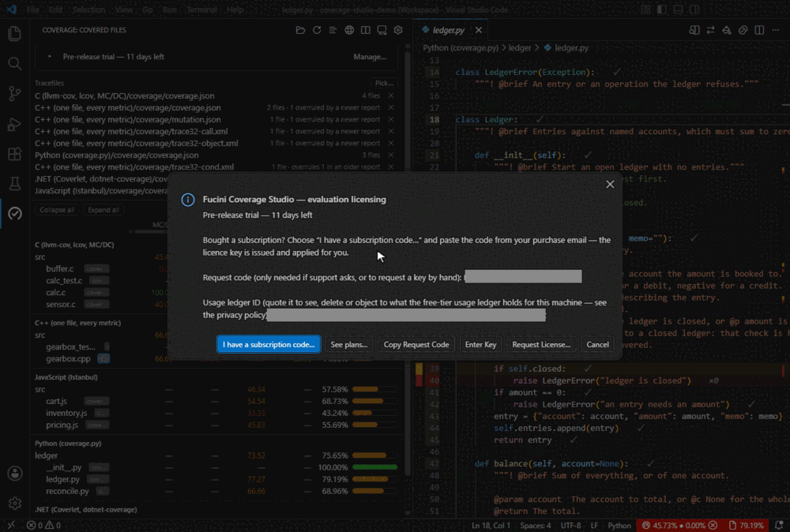Open coverage panel settings gear
The image size is (790, 532).
(398, 30)
